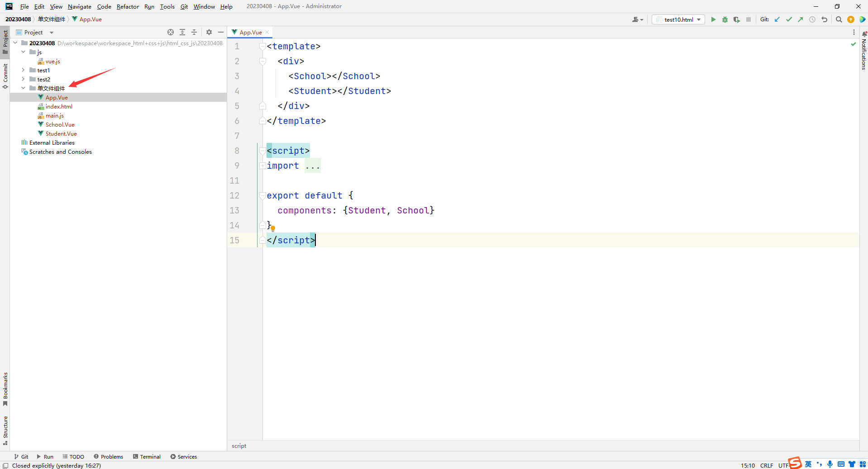Screen dimensions: 868x469
Task: Open the Run tool window
Action: pyautogui.click(x=45, y=456)
